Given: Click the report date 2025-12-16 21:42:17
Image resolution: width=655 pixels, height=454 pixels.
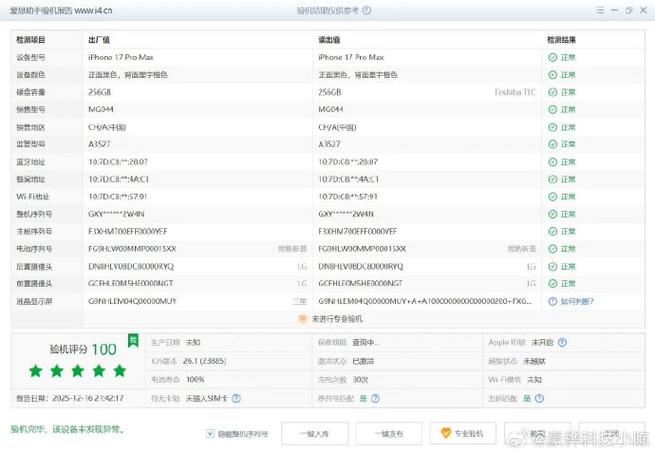Looking at the screenshot, I should pos(88,398).
